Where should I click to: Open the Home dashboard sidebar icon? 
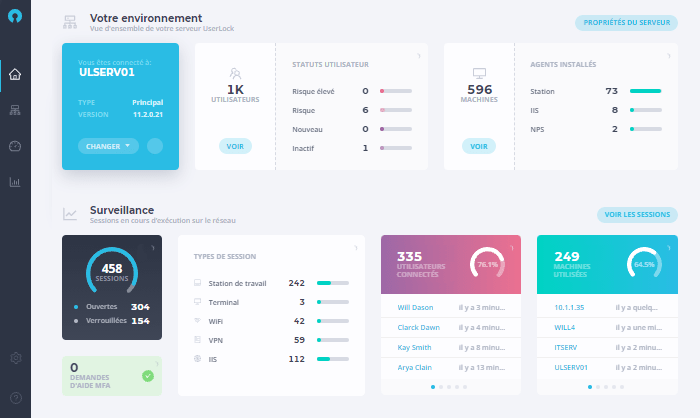15,74
